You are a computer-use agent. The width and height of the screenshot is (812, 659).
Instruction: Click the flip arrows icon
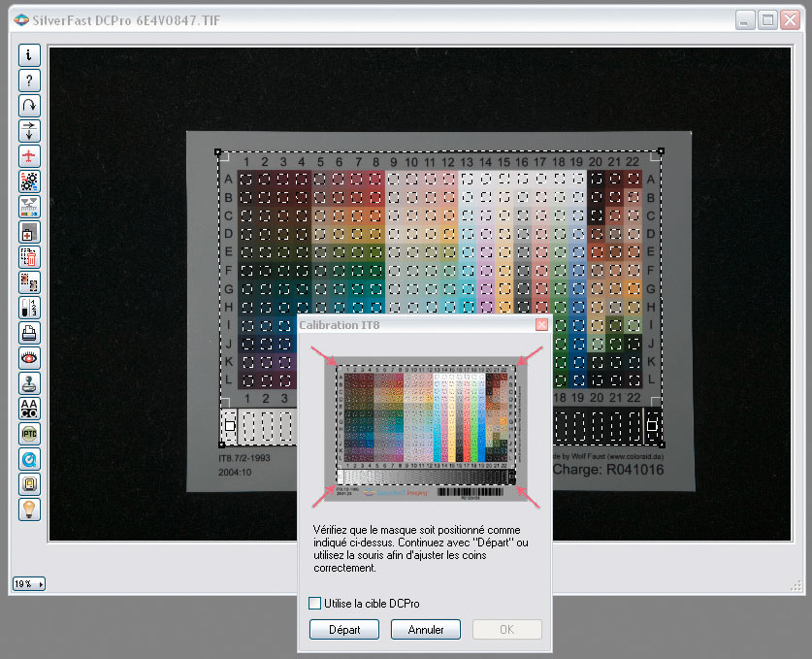click(x=29, y=131)
